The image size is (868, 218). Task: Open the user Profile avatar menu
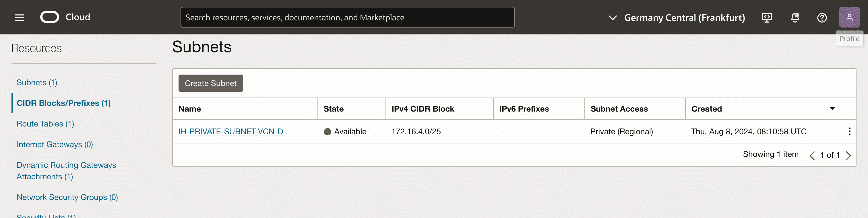click(849, 17)
